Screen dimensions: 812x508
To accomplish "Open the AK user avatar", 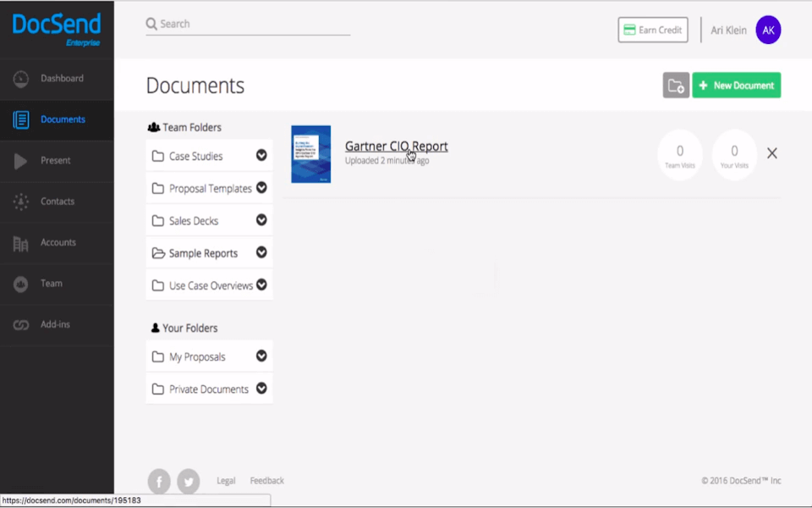I will pyautogui.click(x=768, y=30).
